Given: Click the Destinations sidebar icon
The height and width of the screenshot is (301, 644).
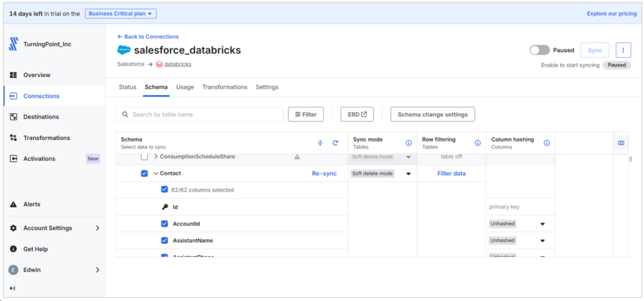Looking at the screenshot, I should coord(13,117).
